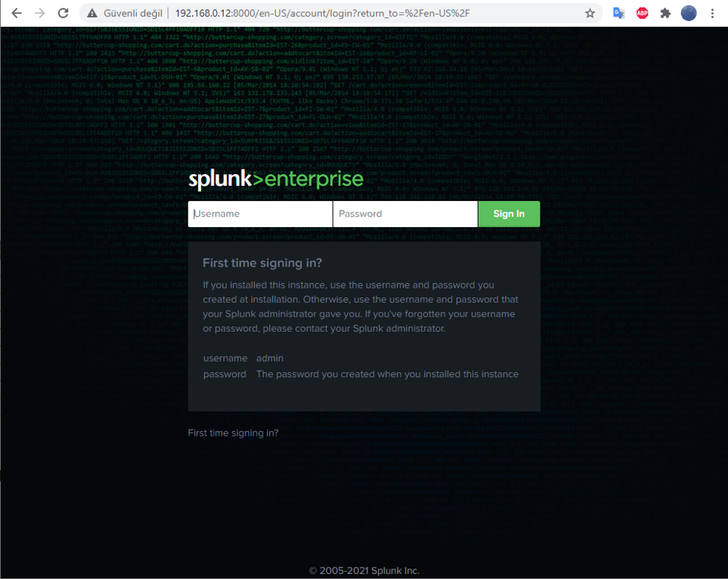
Task: Click the 'First time signing in?' heading
Action: 262,263
